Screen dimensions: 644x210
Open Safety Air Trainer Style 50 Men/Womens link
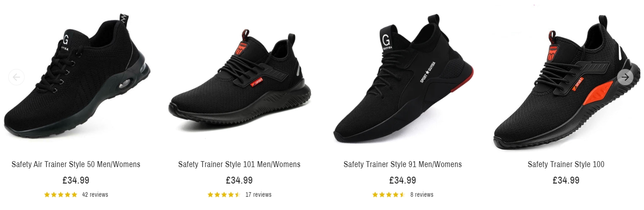[x=76, y=164]
